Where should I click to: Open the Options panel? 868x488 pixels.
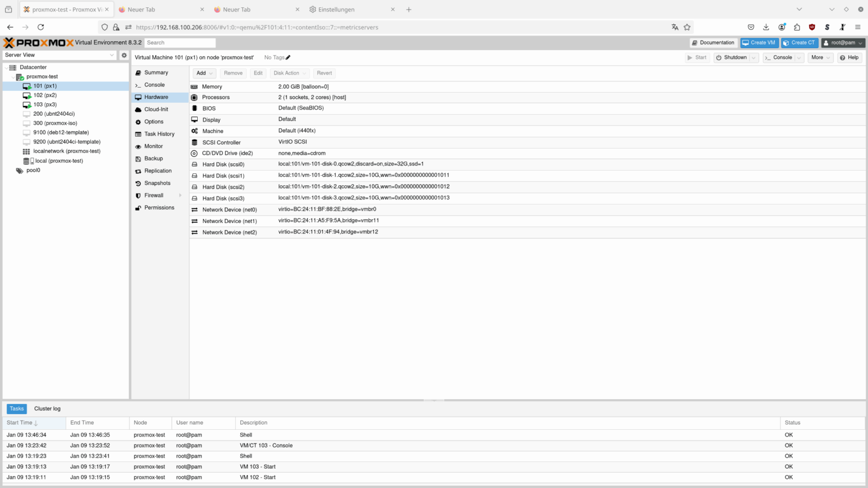point(160,122)
